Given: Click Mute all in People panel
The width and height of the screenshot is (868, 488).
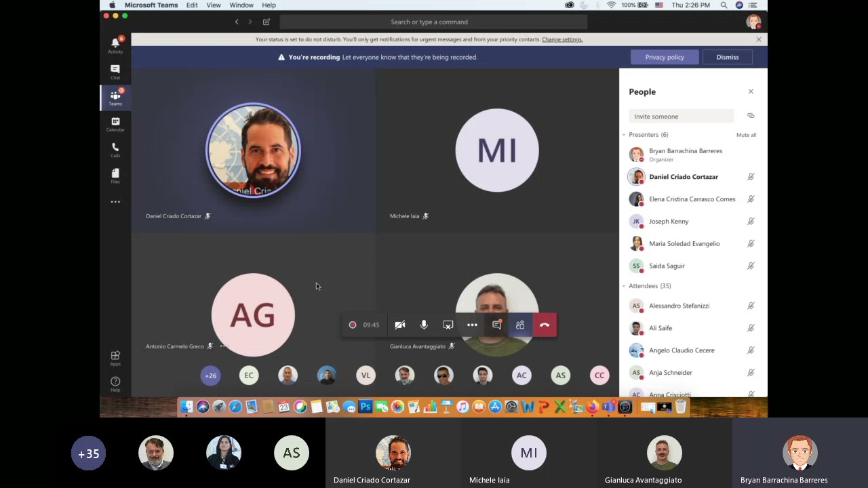Looking at the screenshot, I should (746, 135).
